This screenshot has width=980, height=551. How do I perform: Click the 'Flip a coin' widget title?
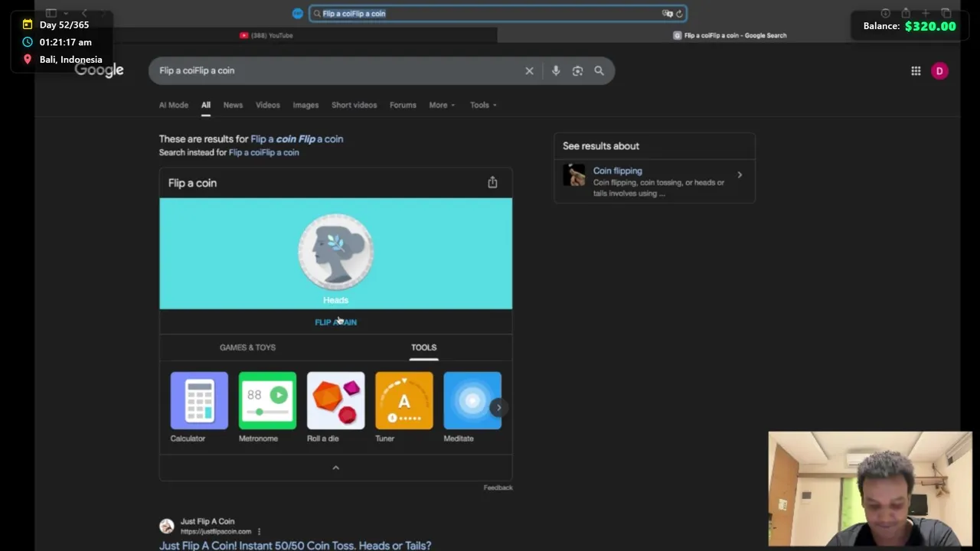192,183
